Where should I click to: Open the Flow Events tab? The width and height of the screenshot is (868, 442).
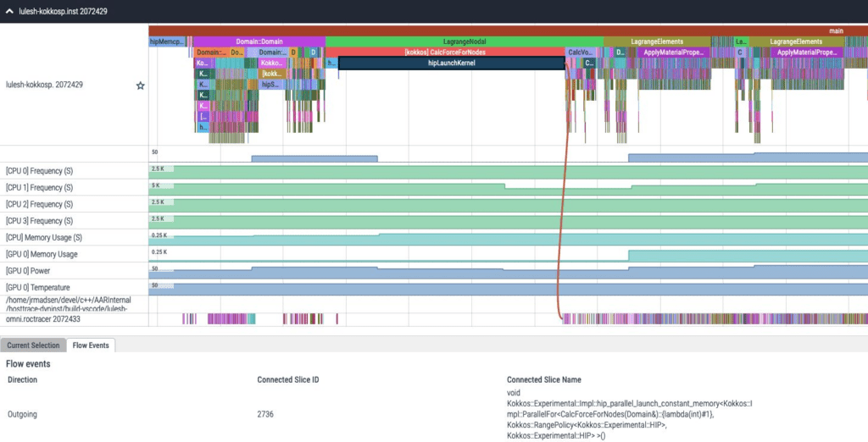91,345
